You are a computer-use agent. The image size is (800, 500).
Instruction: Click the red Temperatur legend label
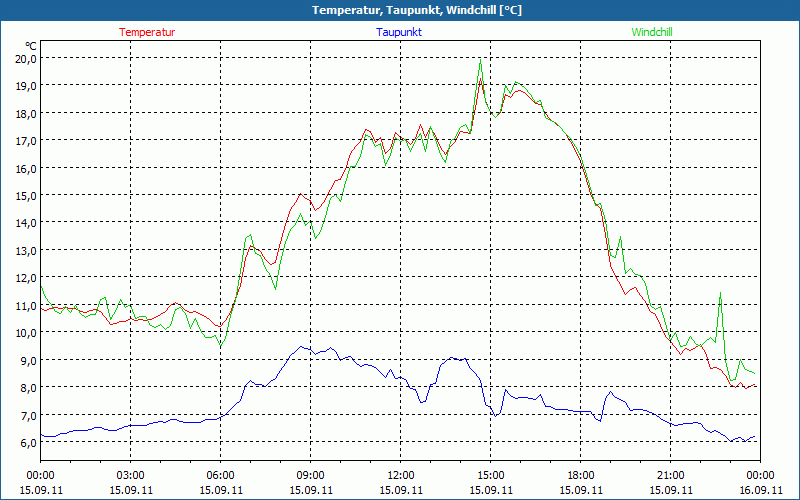pyautogui.click(x=147, y=32)
